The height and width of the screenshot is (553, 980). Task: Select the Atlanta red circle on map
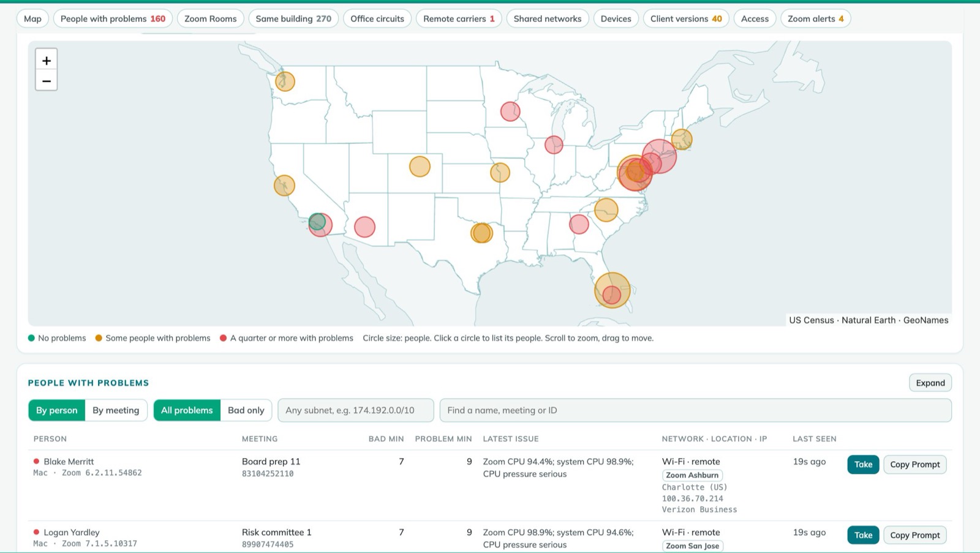tap(579, 224)
